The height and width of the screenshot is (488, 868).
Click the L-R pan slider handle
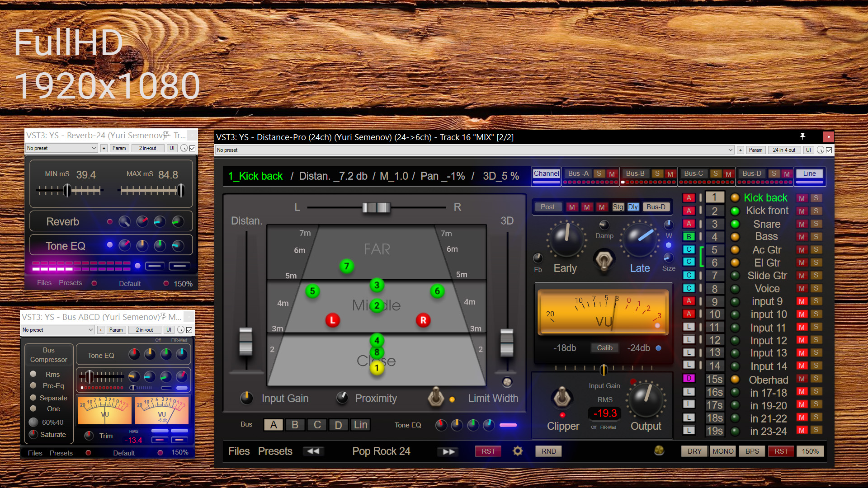tap(376, 207)
